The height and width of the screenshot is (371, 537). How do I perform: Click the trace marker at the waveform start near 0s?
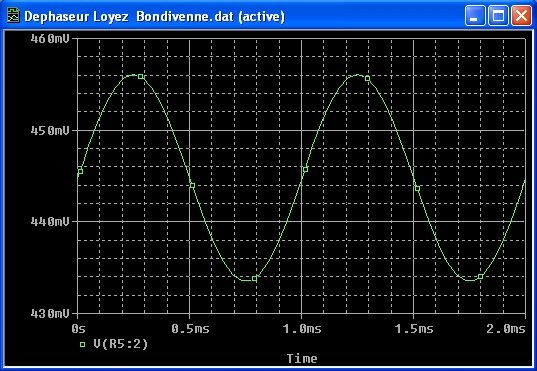pyautogui.click(x=80, y=171)
